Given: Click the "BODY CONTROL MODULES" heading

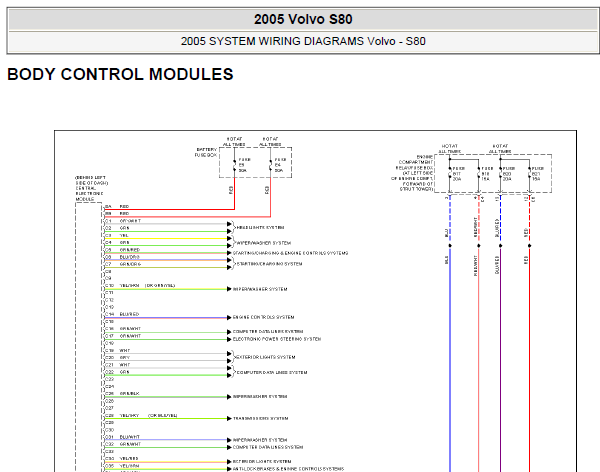Looking at the screenshot, I should [x=120, y=74].
